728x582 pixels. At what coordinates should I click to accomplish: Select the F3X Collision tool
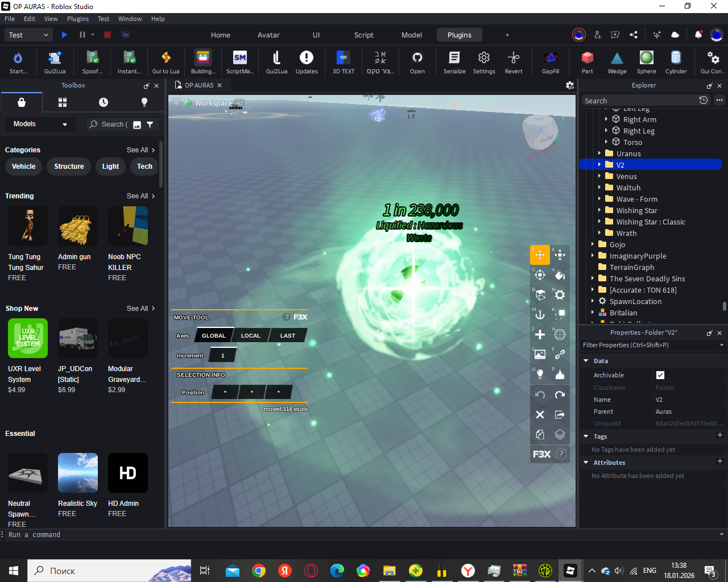(560, 314)
